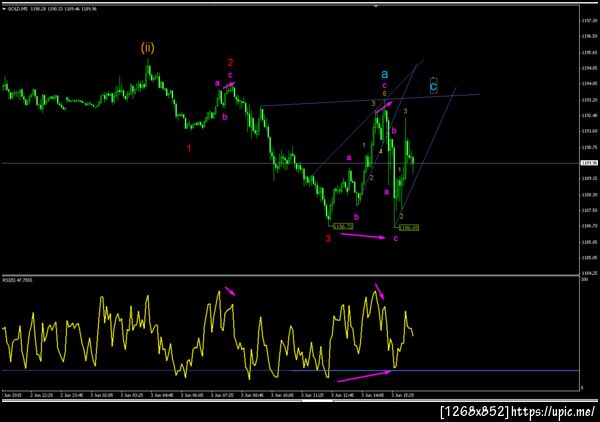Click the '3 Jun 15:25' time axis label
600x422 pixels.
click(x=403, y=395)
